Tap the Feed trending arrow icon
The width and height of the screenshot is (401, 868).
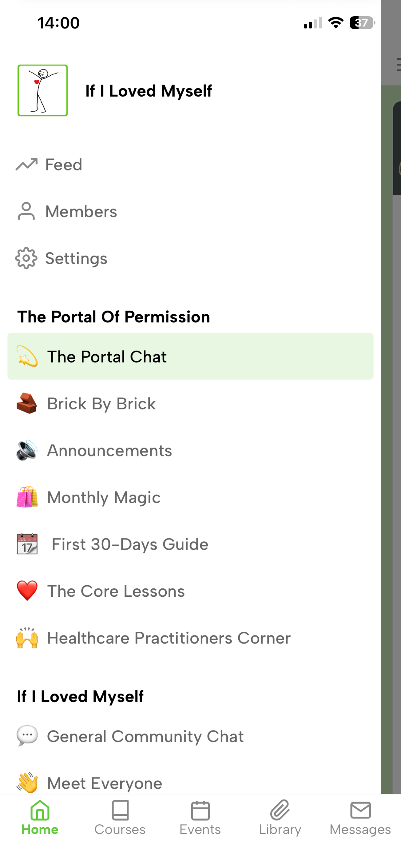26,165
